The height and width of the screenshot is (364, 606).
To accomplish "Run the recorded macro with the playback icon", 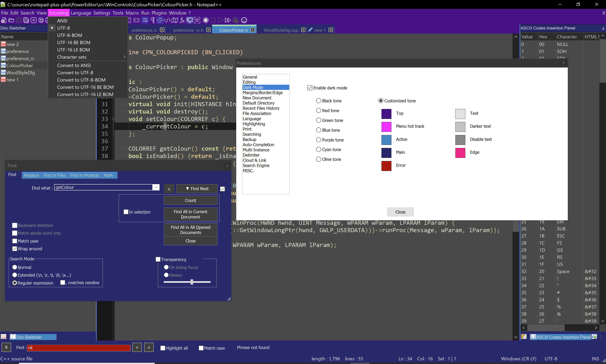I will [220, 20].
